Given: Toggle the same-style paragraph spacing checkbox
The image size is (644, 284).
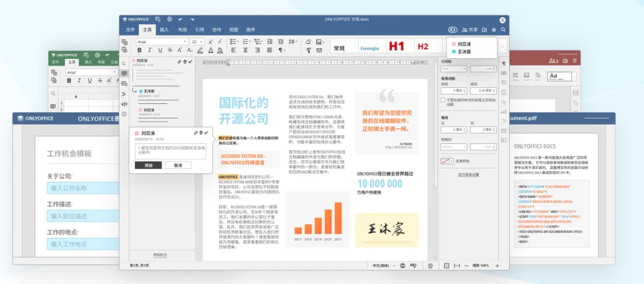Looking at the screenshot, I should tap(443, 100).
